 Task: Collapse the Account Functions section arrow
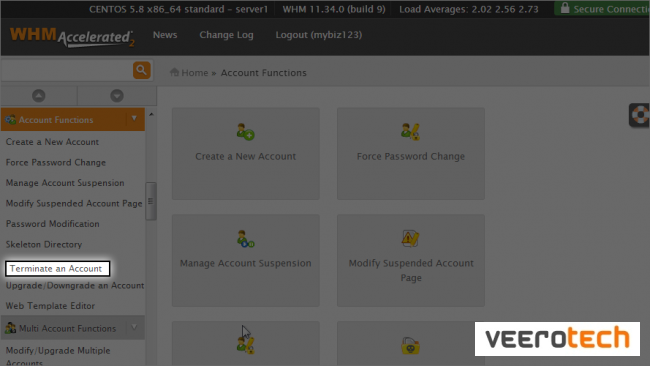pyautogui.click(x=134, y=119)
